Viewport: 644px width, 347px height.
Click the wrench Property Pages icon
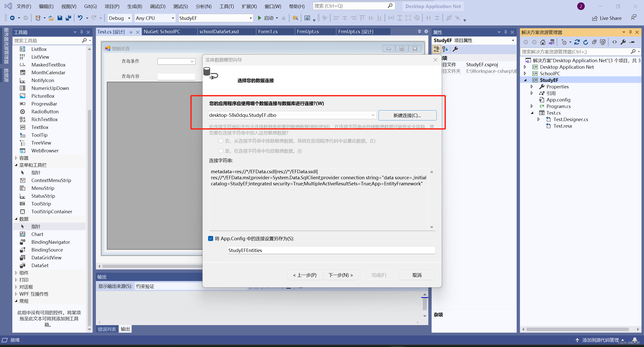click(455, 49)
